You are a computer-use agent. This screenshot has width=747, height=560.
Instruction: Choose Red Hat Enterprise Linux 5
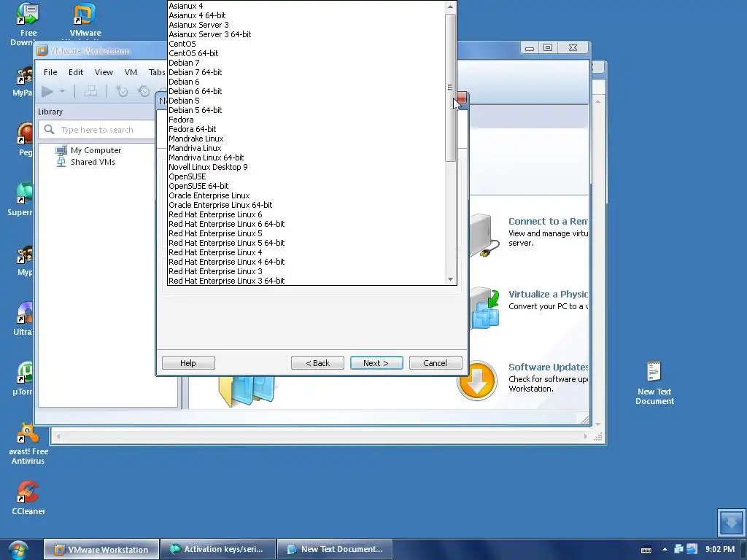coord(306,233)
